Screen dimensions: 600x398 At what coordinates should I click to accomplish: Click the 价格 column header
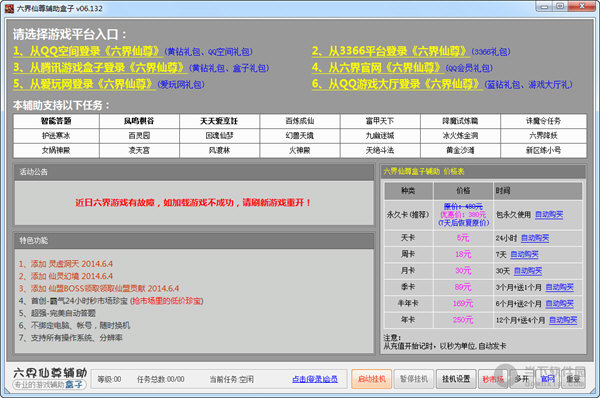coord(463,191)
